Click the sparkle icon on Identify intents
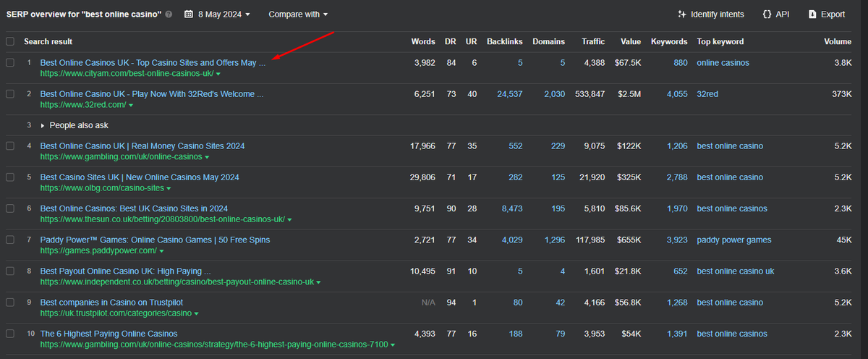This screenshot has height=359, width=868. [x=681, y=14]
